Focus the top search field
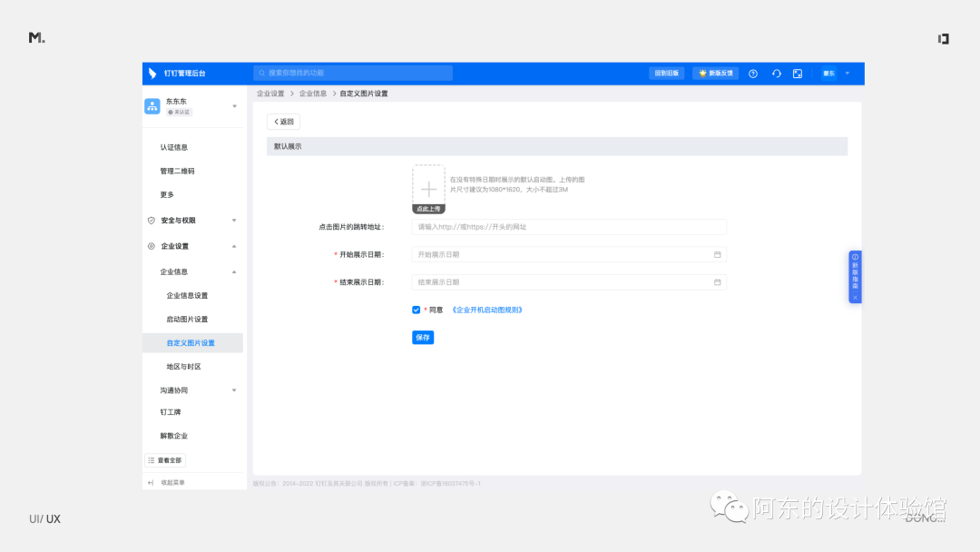 353,74
